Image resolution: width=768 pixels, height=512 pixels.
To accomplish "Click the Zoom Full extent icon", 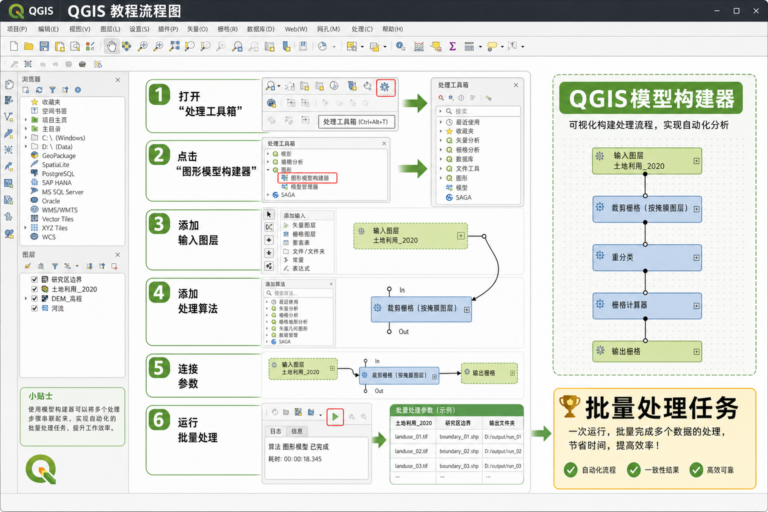I will coord(174,46).
